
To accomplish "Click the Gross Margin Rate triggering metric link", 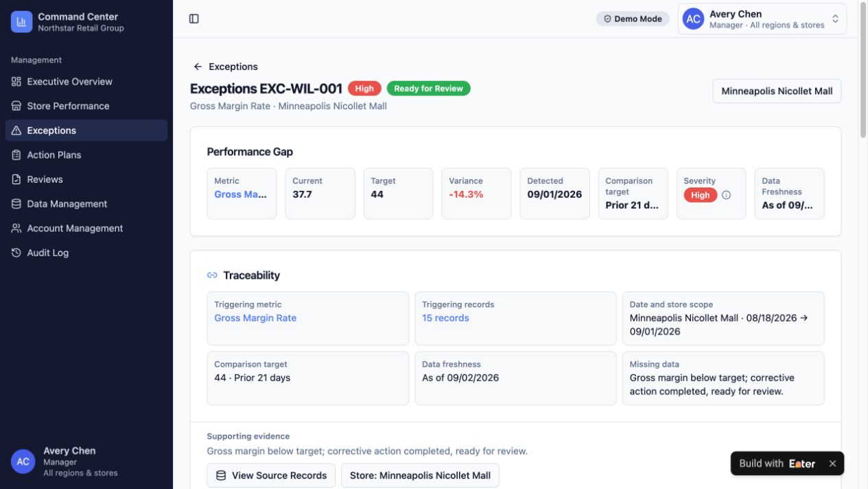I will point(255,318).
